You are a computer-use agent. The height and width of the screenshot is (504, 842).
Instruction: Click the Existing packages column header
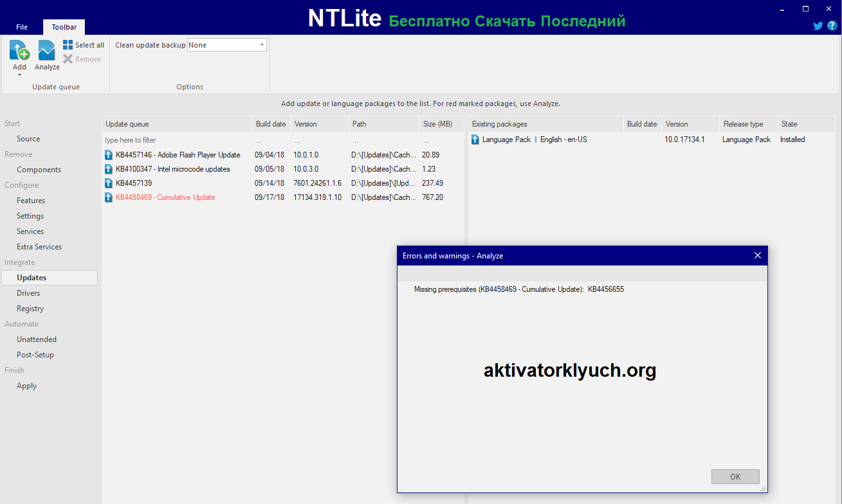coord(546,124)
